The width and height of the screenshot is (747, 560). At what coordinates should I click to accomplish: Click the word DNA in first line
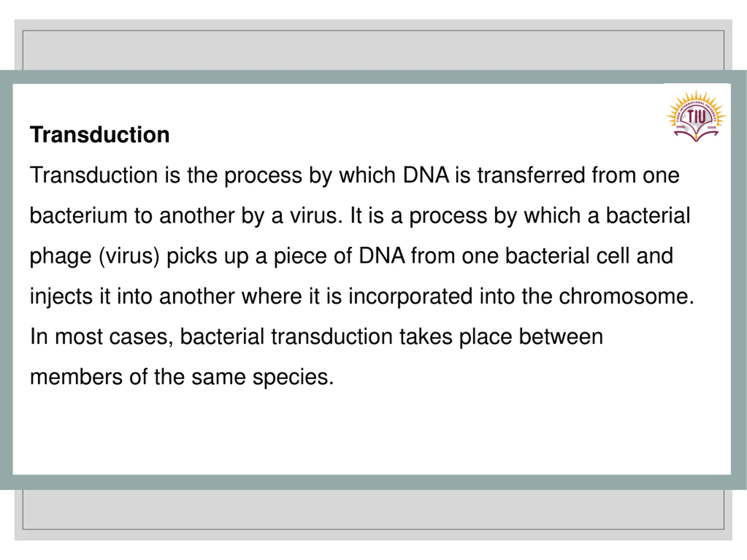(426, 175)
